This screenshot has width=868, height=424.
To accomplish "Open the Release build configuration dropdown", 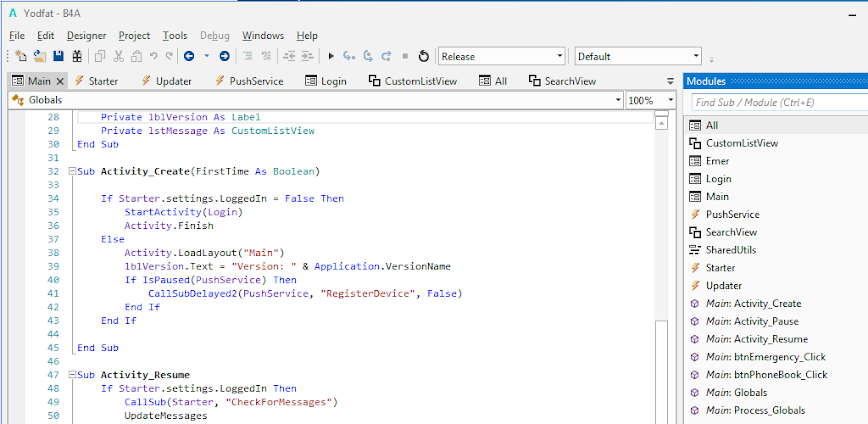I will click(x=559, y=56).
